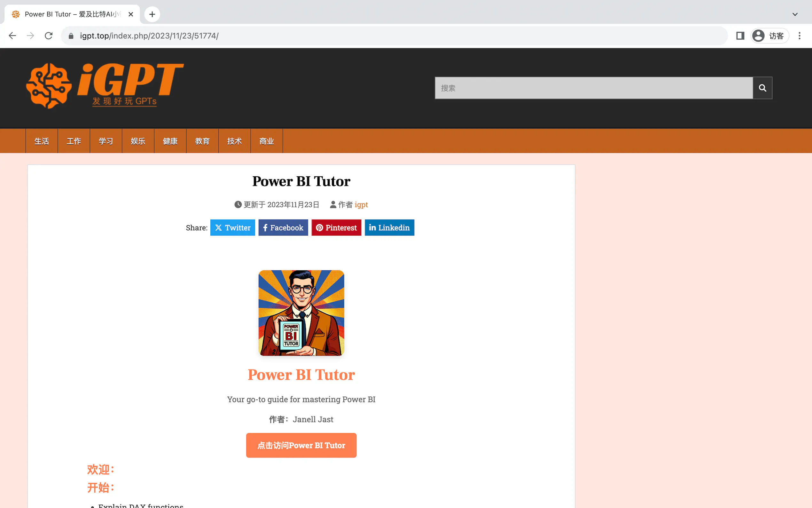
Task: Open the igpt author link
Action: pos(361,205)
